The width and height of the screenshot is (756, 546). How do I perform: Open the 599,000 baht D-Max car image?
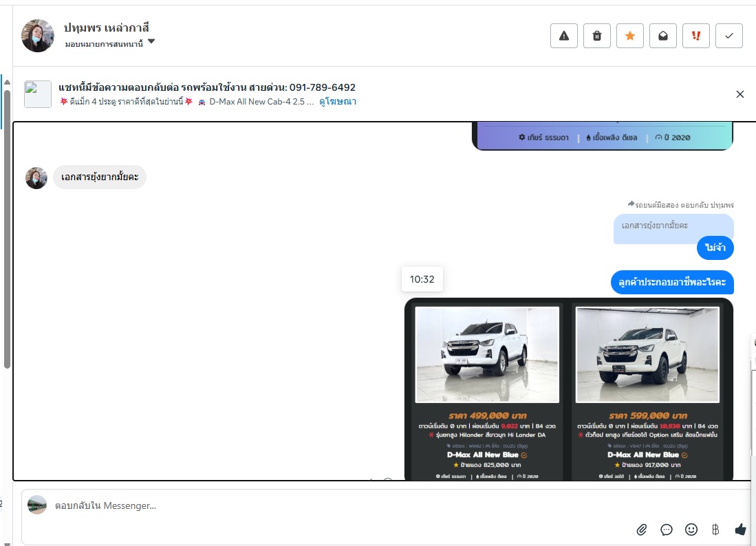pos(647,355)
